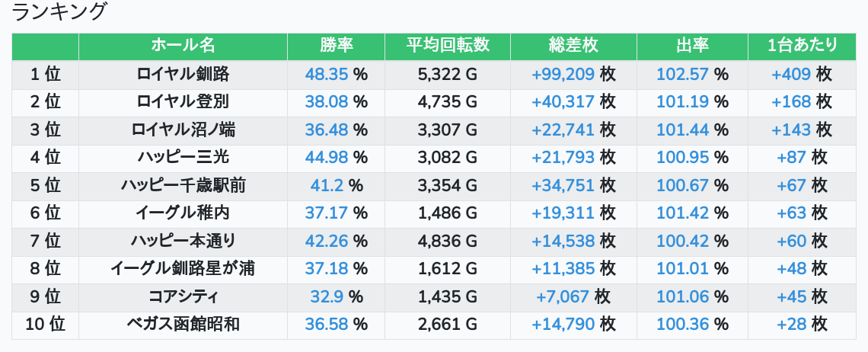
Task: Select the ハッピー本通り hall name
Action: pyautogui.click(x=183, y=241)
